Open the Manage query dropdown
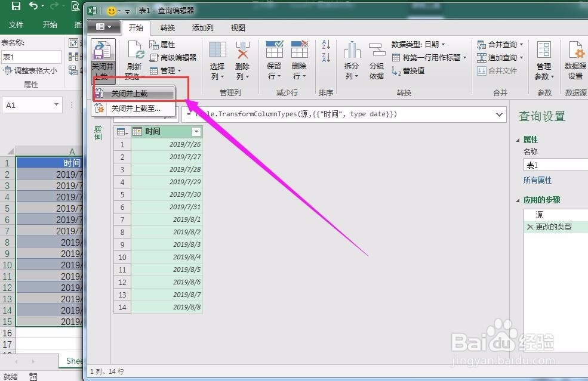588x381 pixels. point(165,71)
